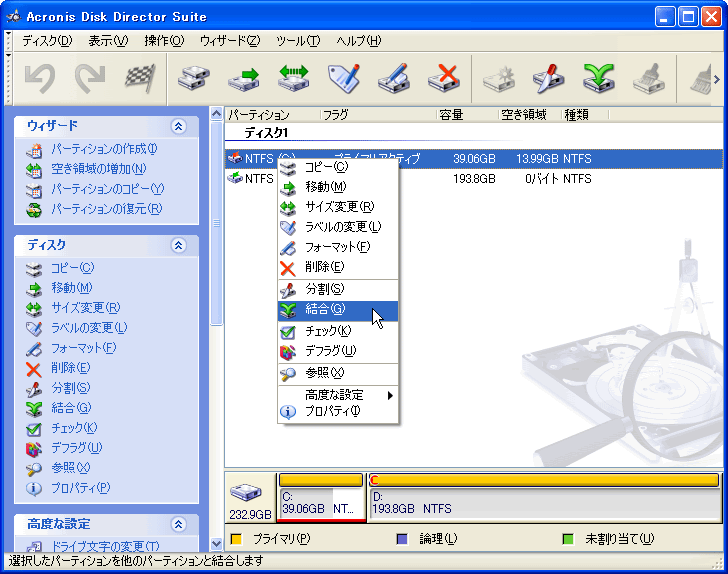Start the パーティションの作成 wizard link
This screenshot has width=728, height=574.
pos(104,149)
